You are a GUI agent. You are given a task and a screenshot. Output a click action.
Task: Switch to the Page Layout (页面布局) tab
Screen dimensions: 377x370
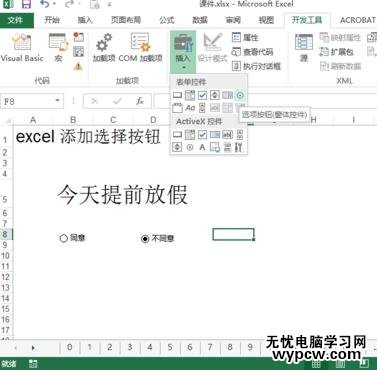point(126,20)
